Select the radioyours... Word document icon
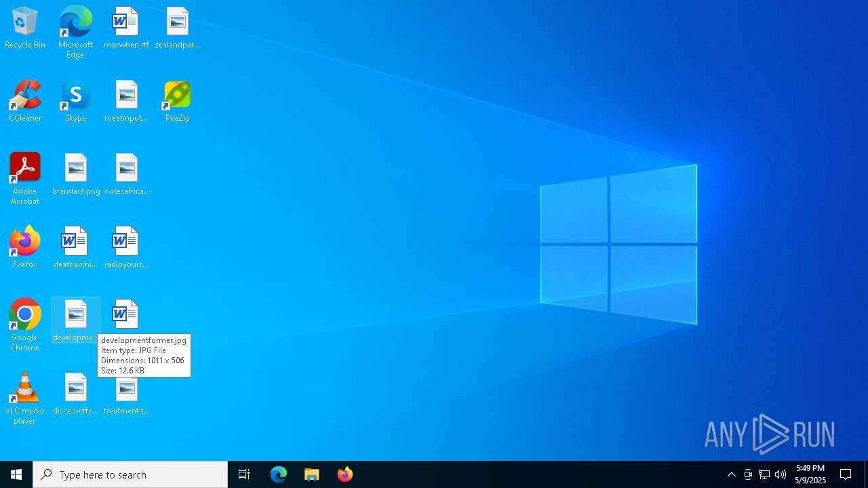This screenshot has width=868, height=488. click(x=126, y=248)
